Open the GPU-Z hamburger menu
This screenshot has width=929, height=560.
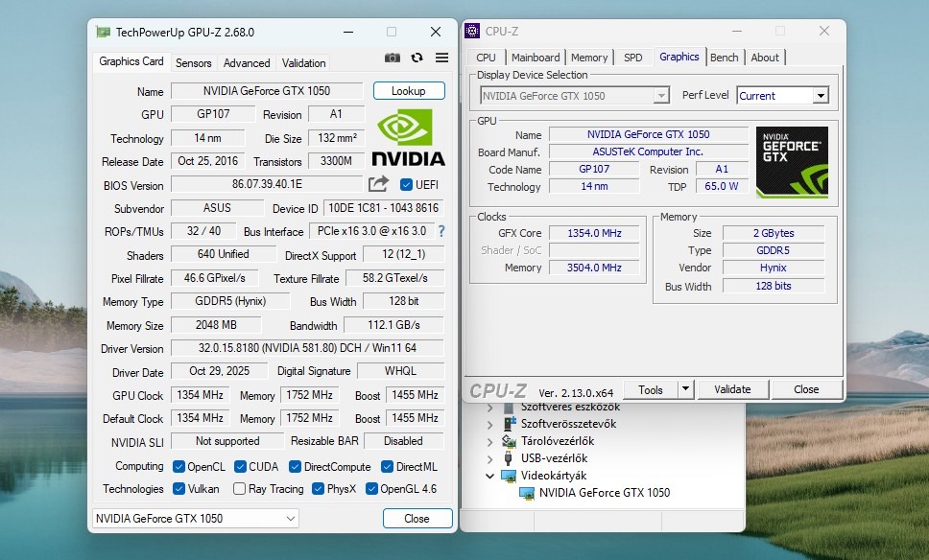[x=442, y=58]
